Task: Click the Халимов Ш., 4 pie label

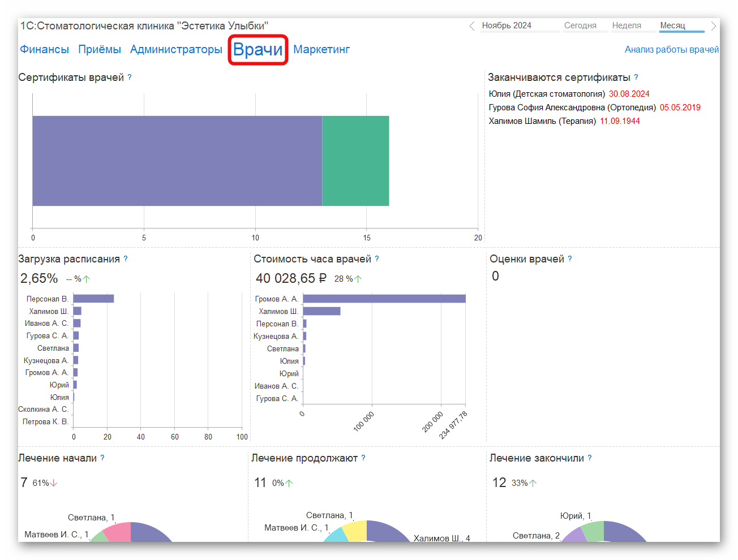Action: 442,539
